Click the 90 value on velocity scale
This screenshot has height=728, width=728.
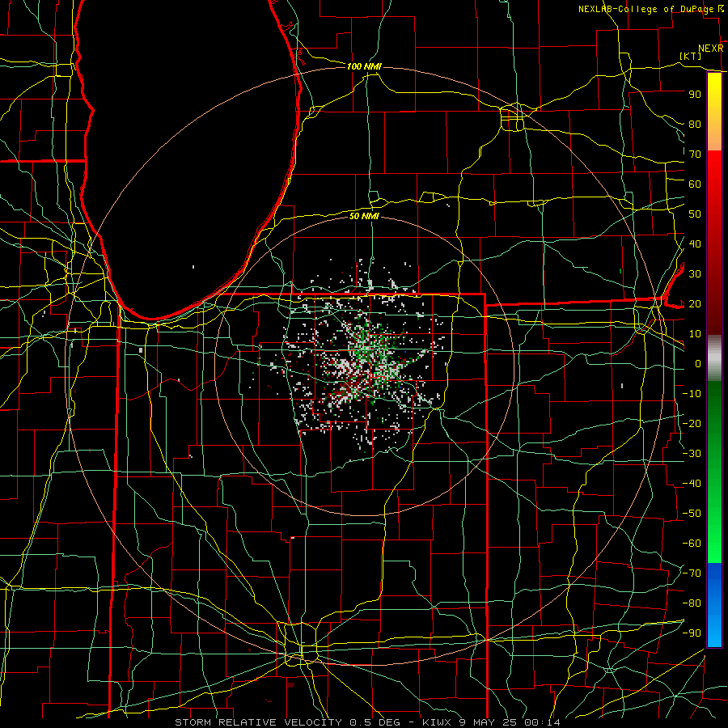695,95
